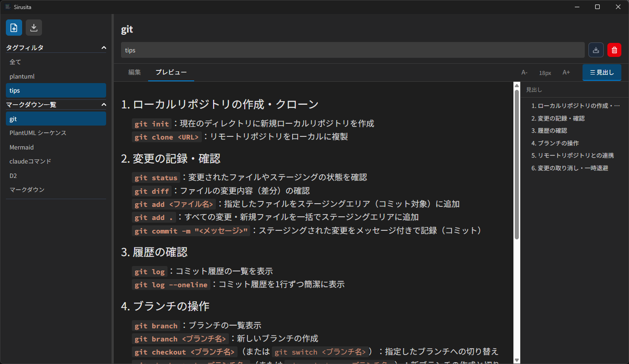Jump to outline item 4. ブランチの操作
The image size is (629, 364).
(555, 143)
